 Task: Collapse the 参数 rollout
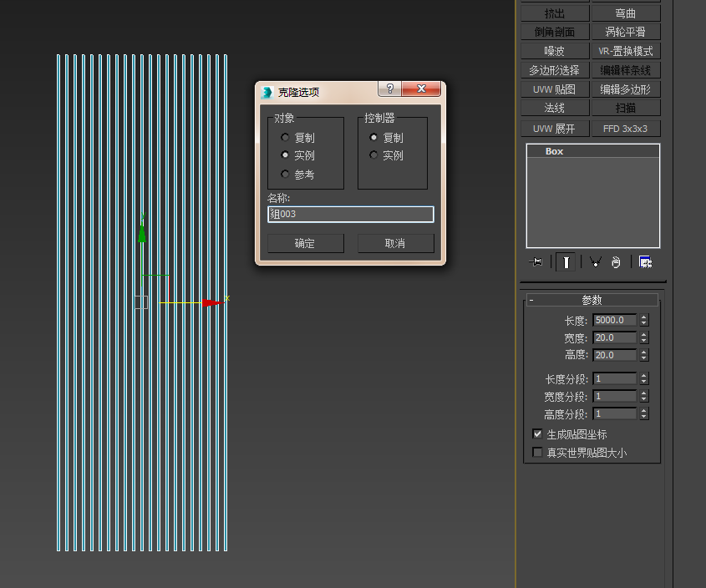[592, 300]
